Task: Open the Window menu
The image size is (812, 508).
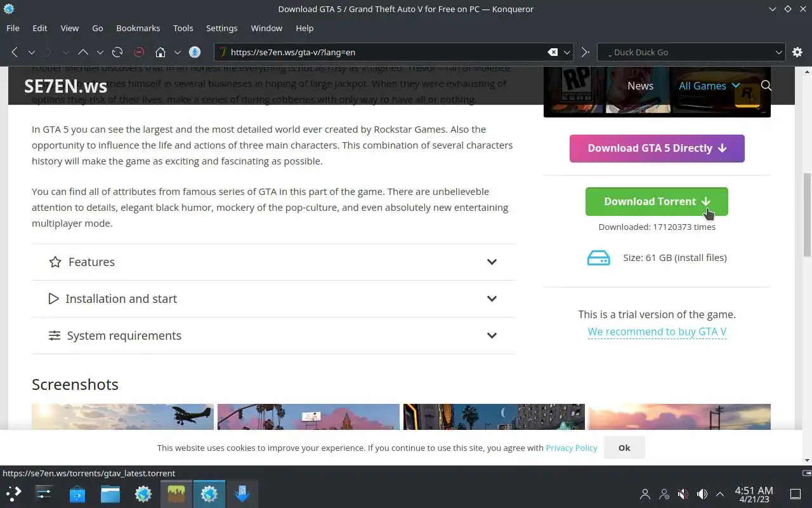Action: 266,28
